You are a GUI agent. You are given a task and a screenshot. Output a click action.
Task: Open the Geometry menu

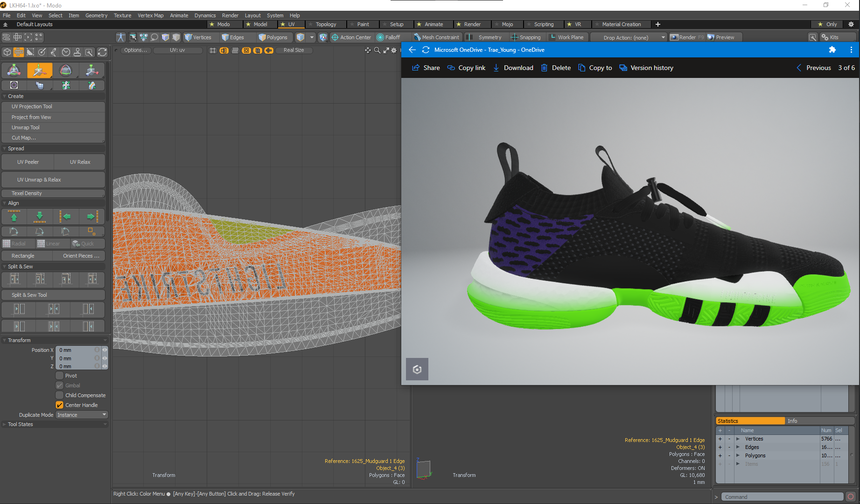[96, 15]
